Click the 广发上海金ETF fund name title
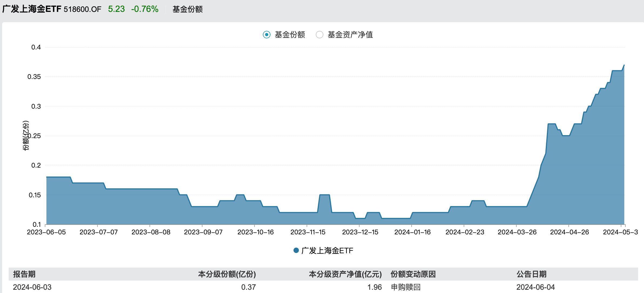This screenshot has height=293, width=644. tap(32, 9)
